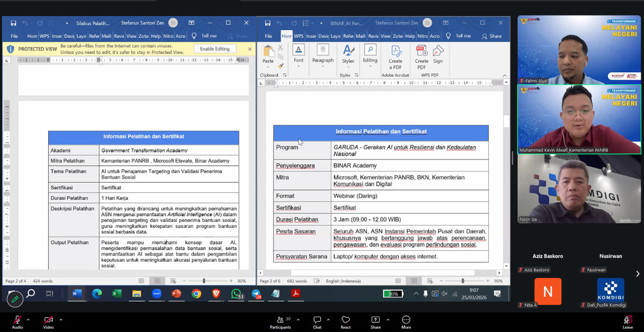Viewport: 644px width, 332px height.
Task: Start Zoom Video camera
Action: 48,321
